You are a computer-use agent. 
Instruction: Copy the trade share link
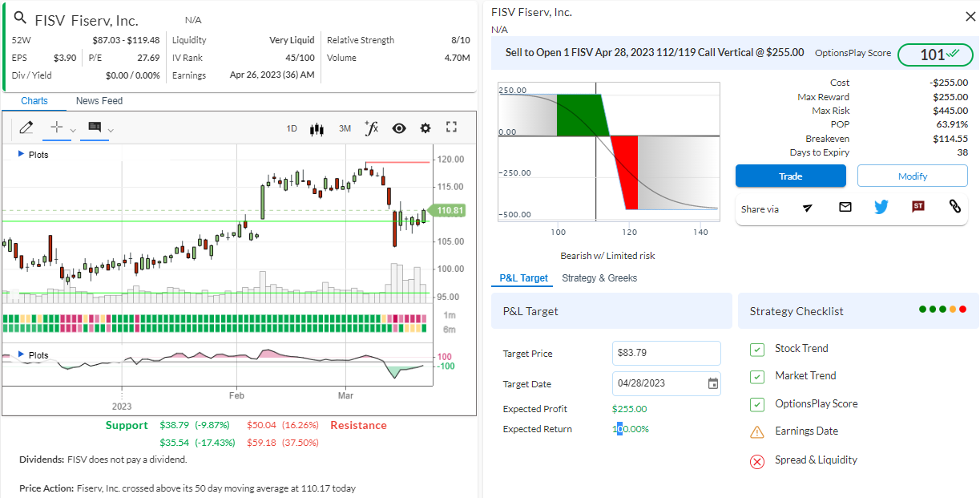[954, 207]
